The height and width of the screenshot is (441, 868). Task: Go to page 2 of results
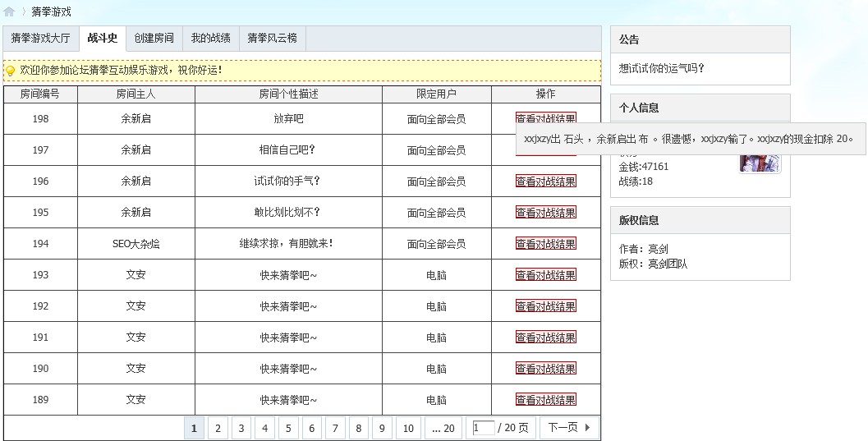218,428
